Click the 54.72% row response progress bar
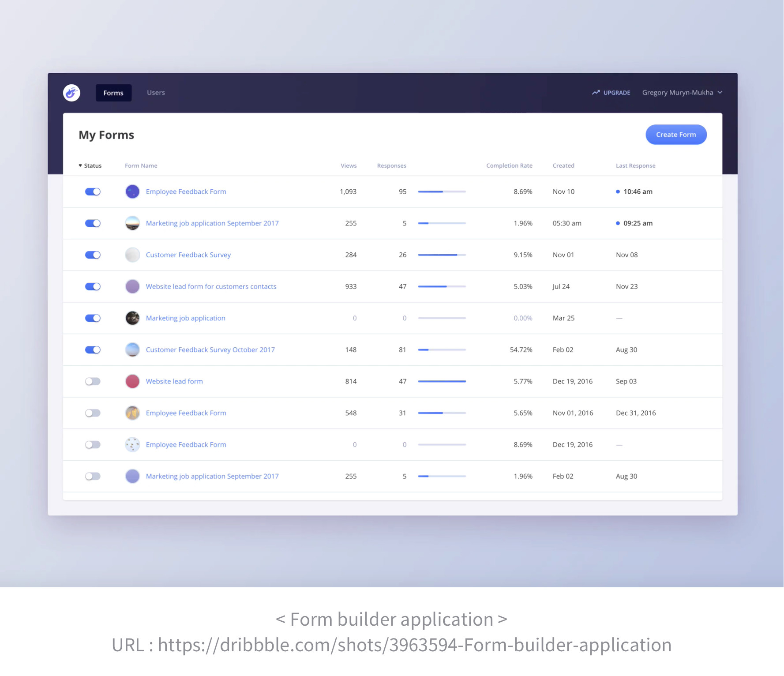Image resolution: width=784 pixels, height=676 pixels. coord(442,350)
